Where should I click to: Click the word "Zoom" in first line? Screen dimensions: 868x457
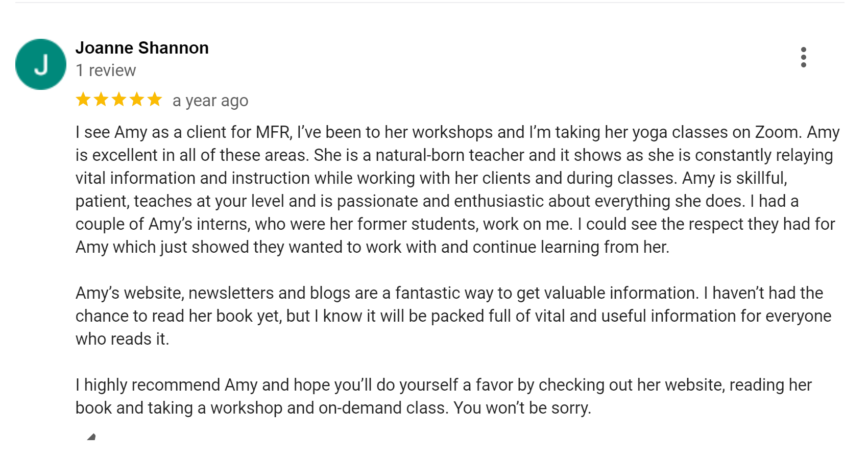[x=776, y=132]
